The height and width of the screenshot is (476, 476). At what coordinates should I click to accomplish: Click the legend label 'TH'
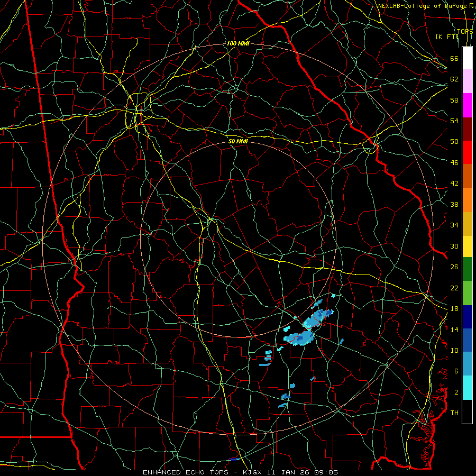(x=454, y=413)
